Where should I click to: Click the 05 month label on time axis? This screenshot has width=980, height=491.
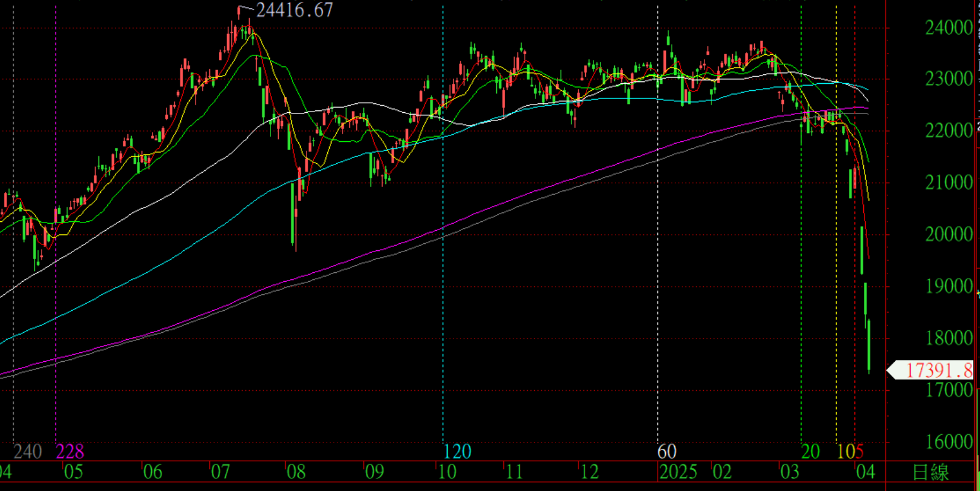click(73, 471)
